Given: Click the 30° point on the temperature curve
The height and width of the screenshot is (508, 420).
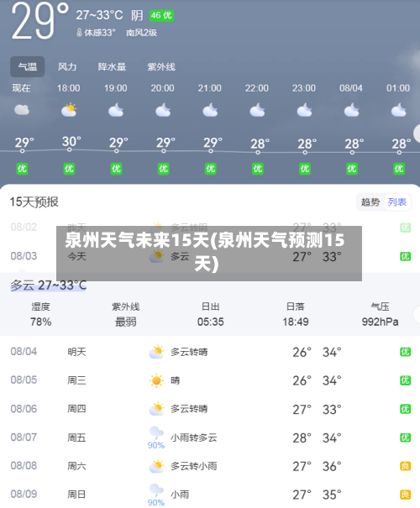Looking at the screenshot, I should (x=70, y=150).
